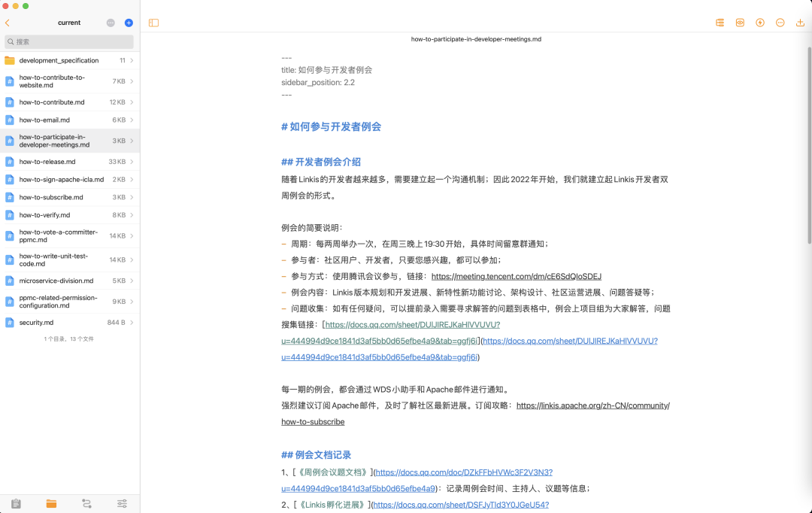Open the docs.qq.com/sheet DSFJyTld3Y0JGeU54 link
The width and height of the screenshot is (812, 513).
pyautogui.click(x=461, y=505)
